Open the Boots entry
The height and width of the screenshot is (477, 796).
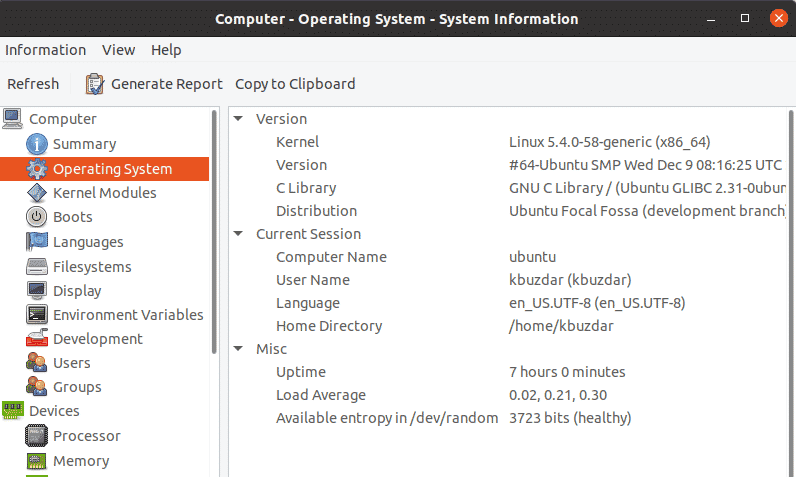click(x=73, y=217)
